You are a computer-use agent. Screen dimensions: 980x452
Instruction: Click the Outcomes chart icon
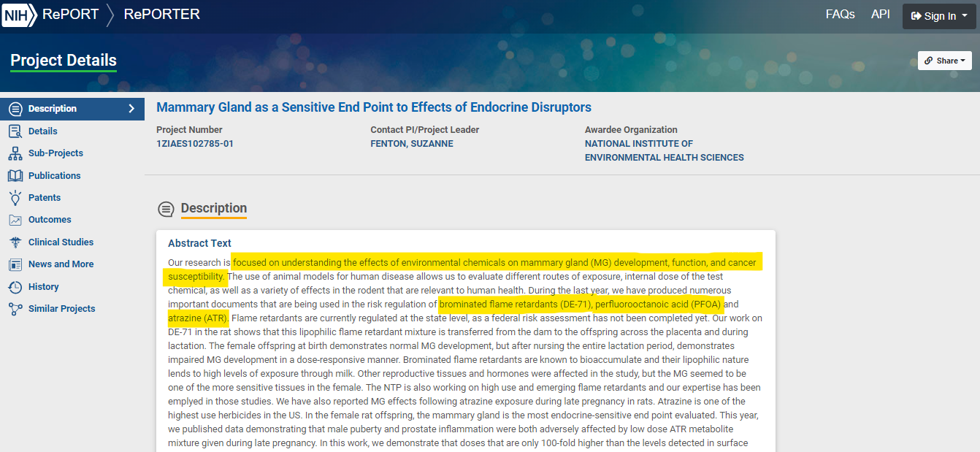coord(15,220)
